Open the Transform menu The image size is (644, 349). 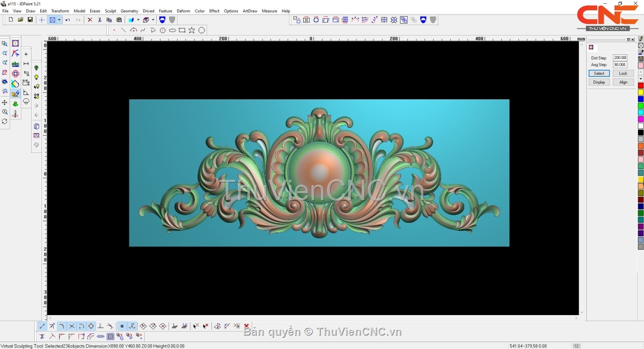pos(60,11)
